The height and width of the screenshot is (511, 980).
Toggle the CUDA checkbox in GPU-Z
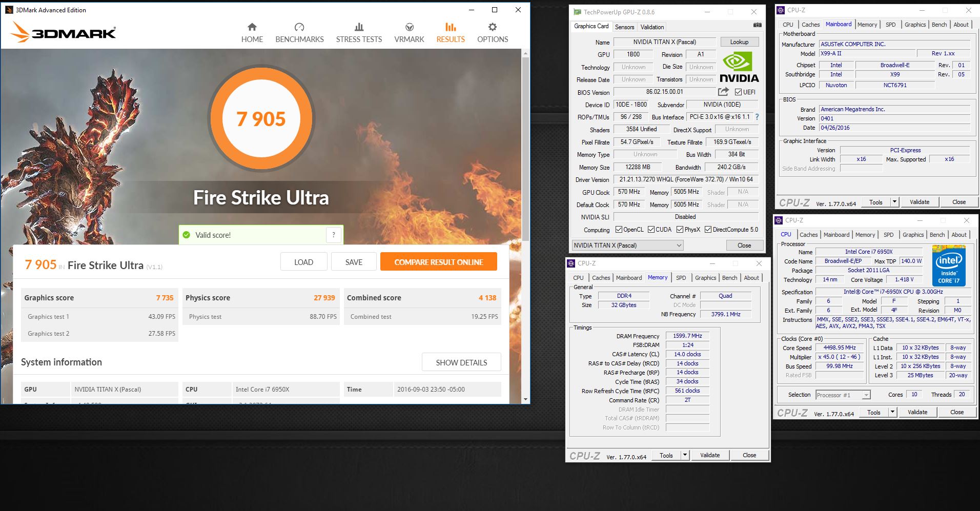pos(651,230)
